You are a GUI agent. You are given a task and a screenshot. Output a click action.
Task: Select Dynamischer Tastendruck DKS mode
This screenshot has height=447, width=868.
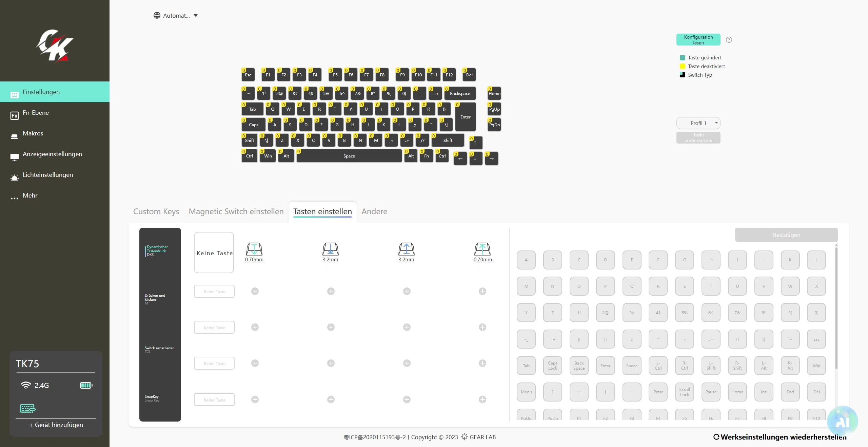point(157,251)
